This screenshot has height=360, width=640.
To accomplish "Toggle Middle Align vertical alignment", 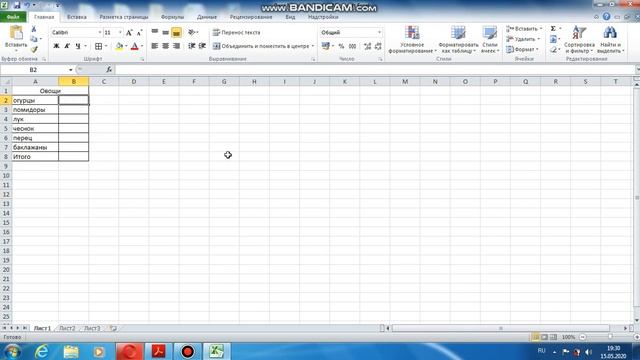I will (165, 32).
